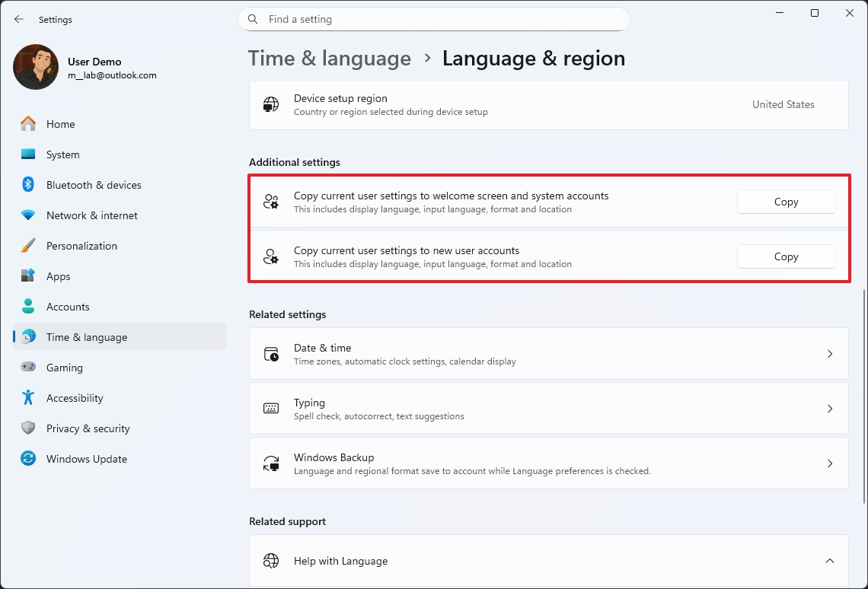
Task: Click the back arrow in title bar
Action: pyautogui.click(x=19, y=20)
